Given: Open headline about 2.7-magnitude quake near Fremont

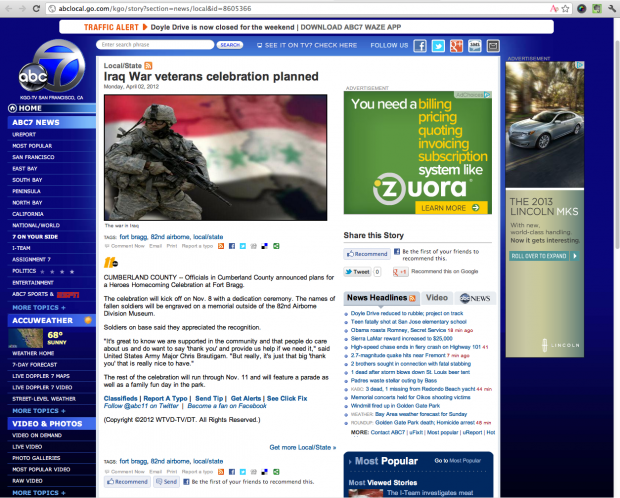Looking at the screenshot, I should pos(398,355).
